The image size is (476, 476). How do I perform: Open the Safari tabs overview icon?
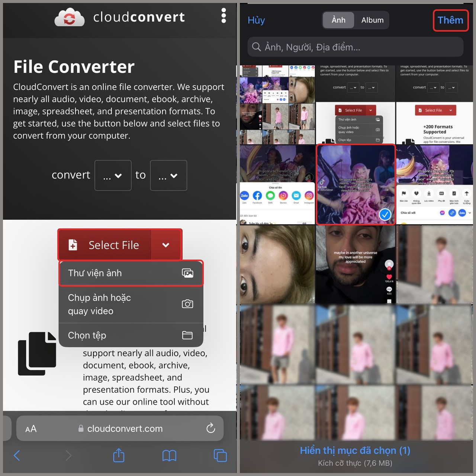(x=220, y=456)
